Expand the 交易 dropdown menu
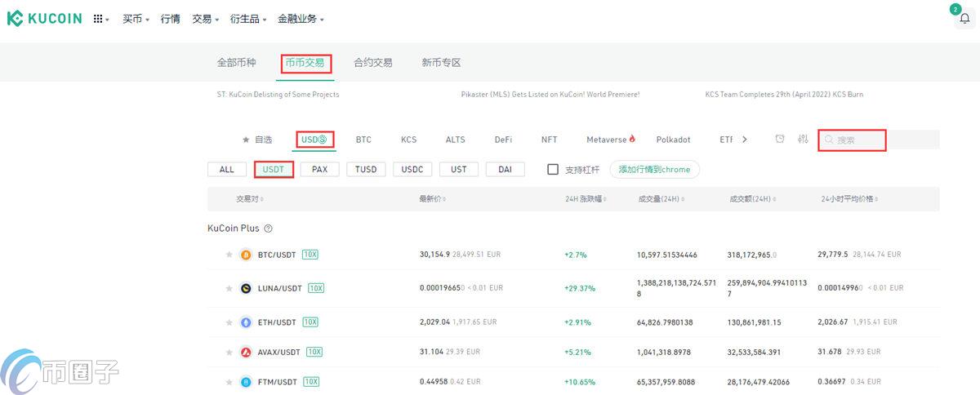Image resolution: width=980 pixels, height=395 pixels. pyautogui.click(x=205, y=19)
